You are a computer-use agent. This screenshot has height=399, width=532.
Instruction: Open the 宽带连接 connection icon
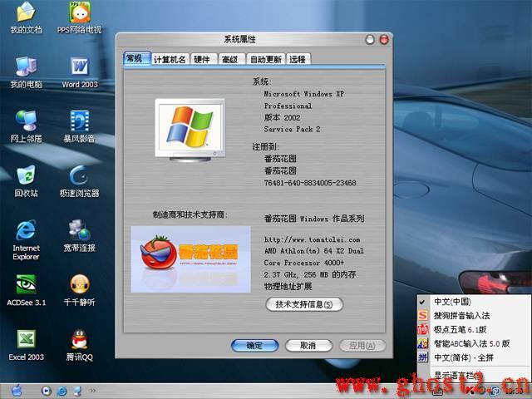pyautogui.click(x=80, y=235)
